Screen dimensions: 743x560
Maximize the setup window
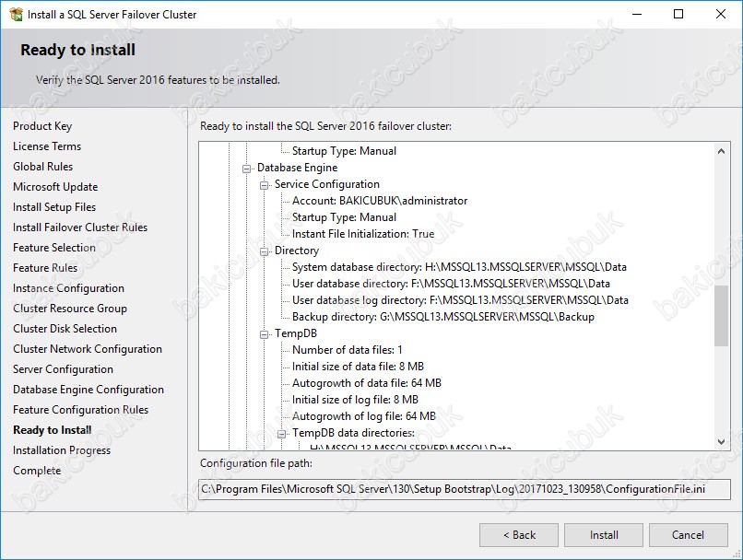coord(678,14)
